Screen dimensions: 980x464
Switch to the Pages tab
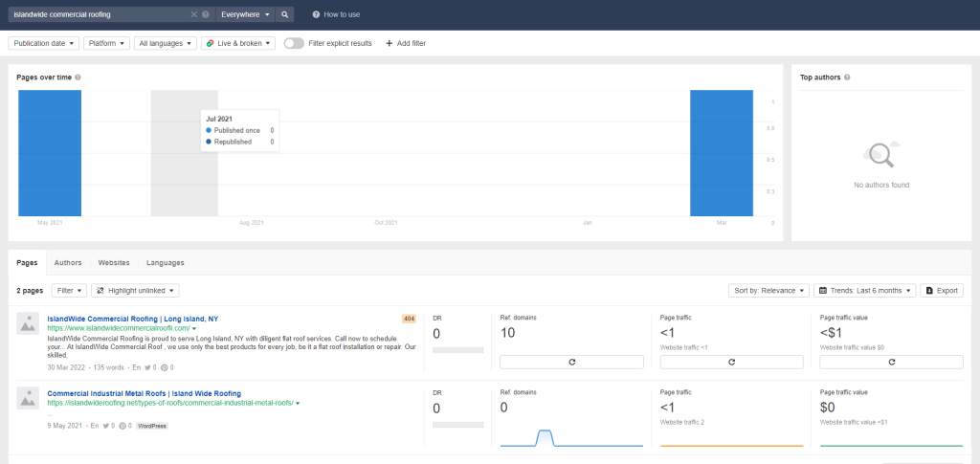pos(27,263)
